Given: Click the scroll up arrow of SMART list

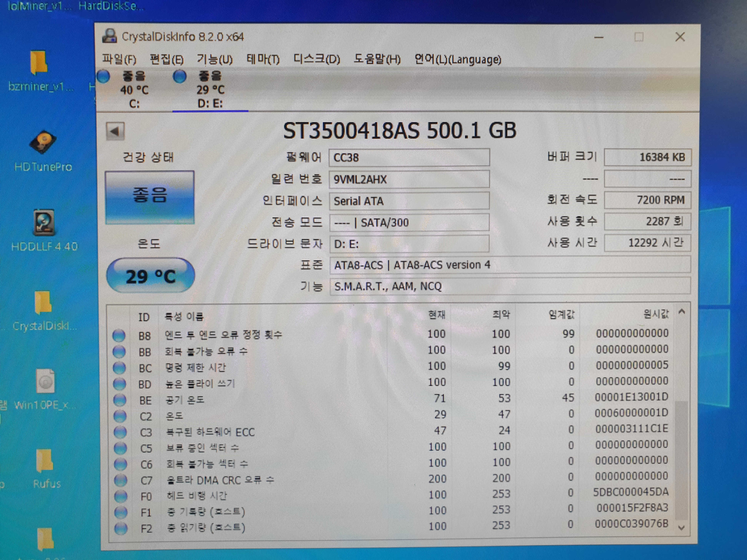Looking at the screenshot, I should coord(682,311).
